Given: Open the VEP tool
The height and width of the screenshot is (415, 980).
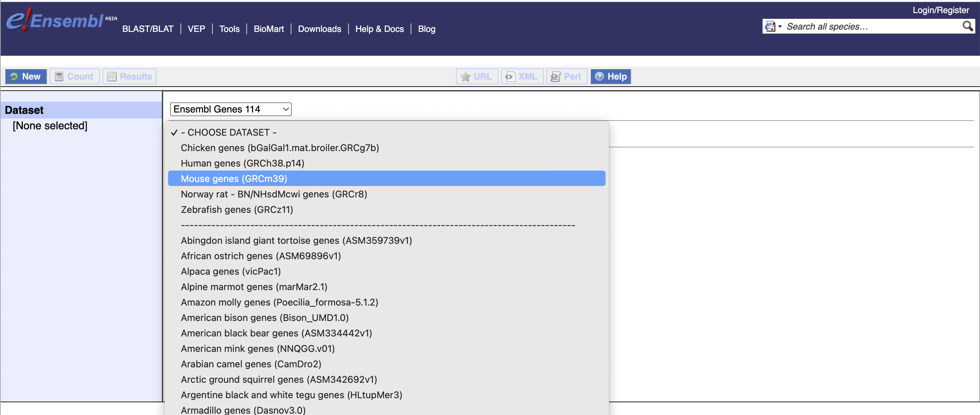Looking at the screenshot, I should 196,29.
